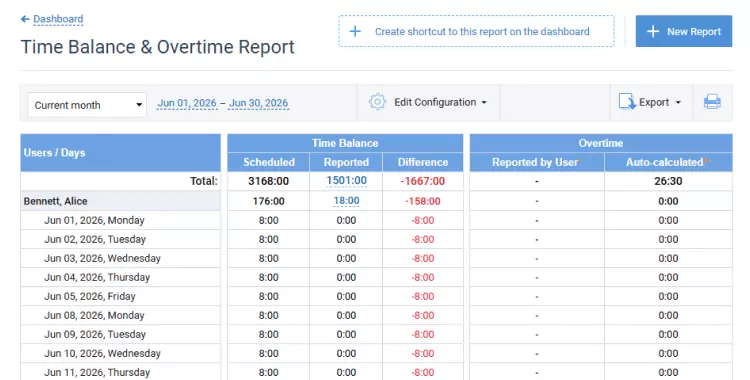Select the Bennett, Alice row
The image size is (750, 380).
pyautogui.click(x=121, y=201)
